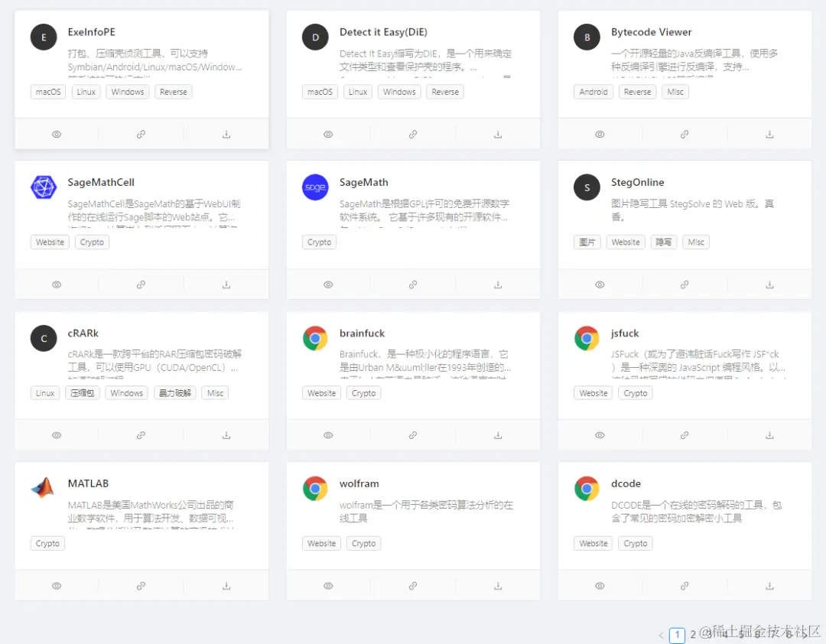This screenshot has width=826, height=644.
Task: Download Bytecode Viewer via its download icon
Action: pos(769,133)
